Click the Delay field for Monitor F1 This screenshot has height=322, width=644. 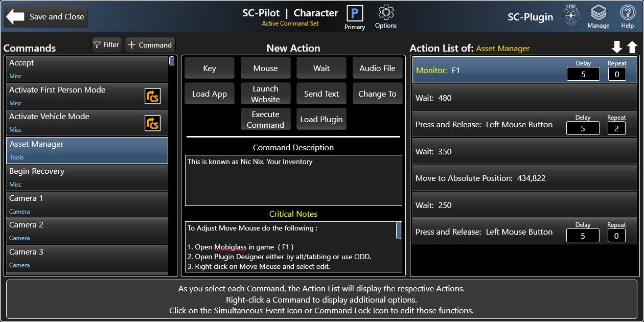583,74
